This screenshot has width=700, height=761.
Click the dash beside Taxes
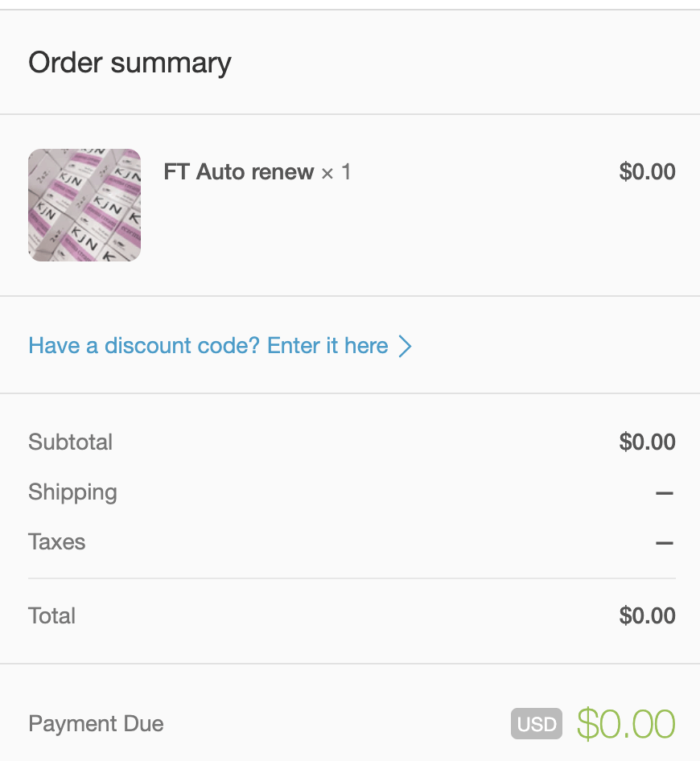(x=664, y=543)
